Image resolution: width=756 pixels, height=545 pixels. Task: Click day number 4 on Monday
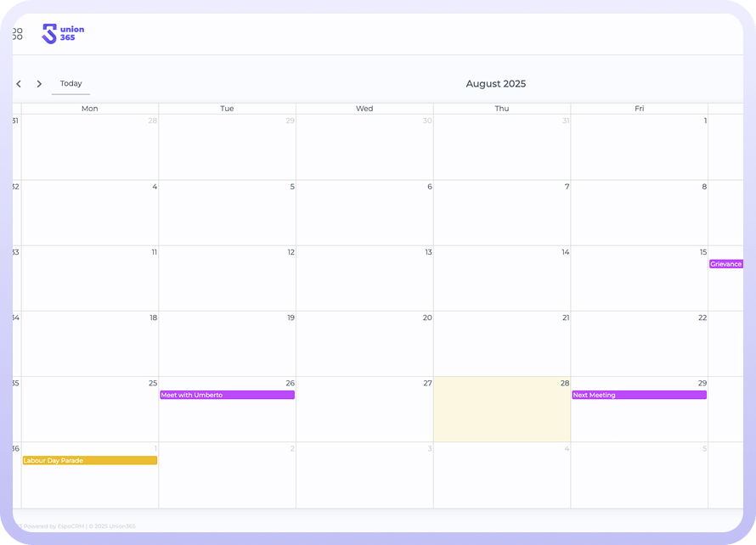(x=154, y=187)
